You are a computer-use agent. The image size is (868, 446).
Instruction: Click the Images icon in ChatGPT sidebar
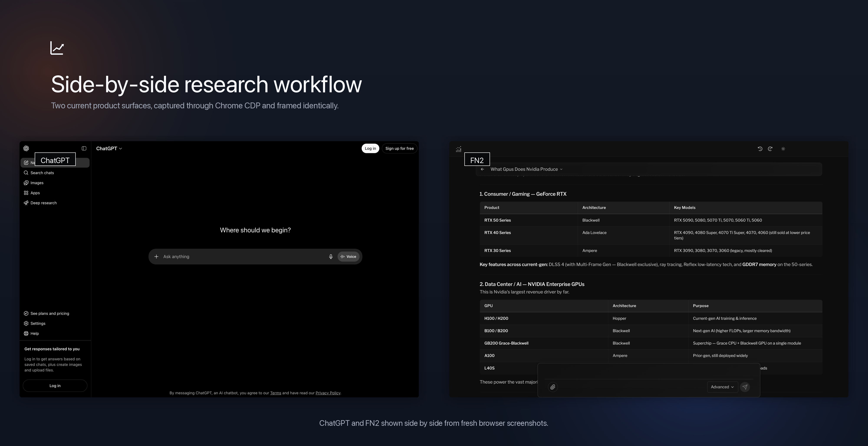click(x=26, y=183)
